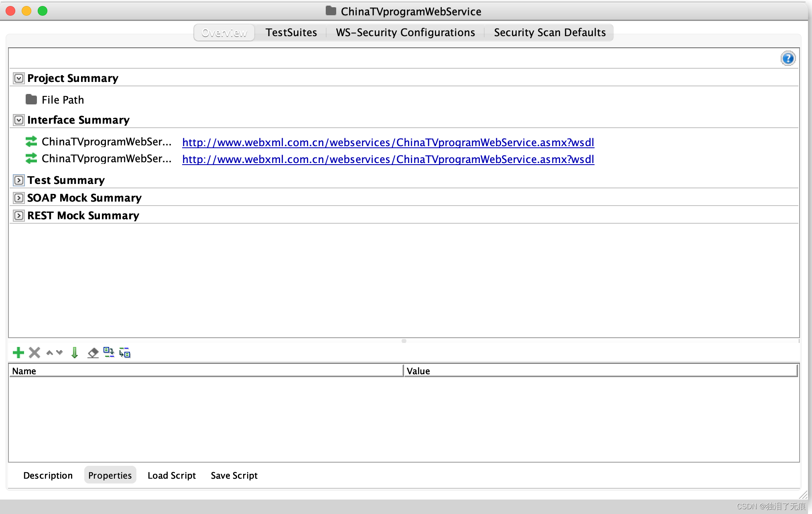Click the move property down arrow

pos(60,353)
